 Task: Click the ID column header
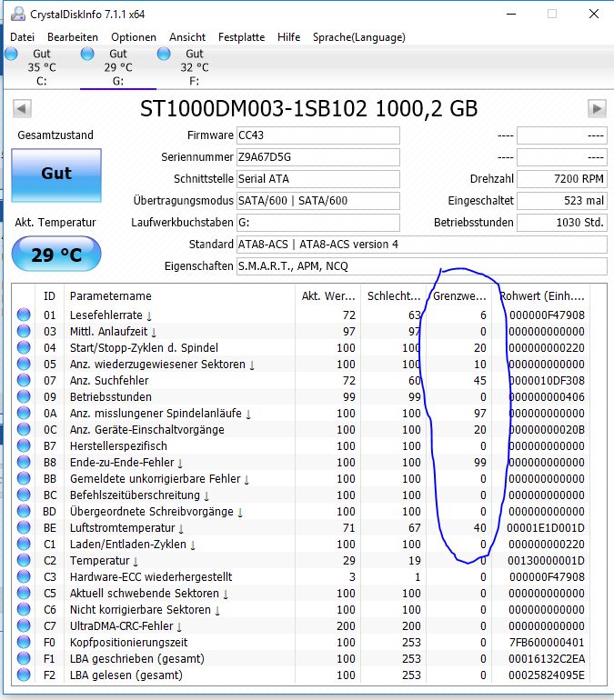point(49,296)
